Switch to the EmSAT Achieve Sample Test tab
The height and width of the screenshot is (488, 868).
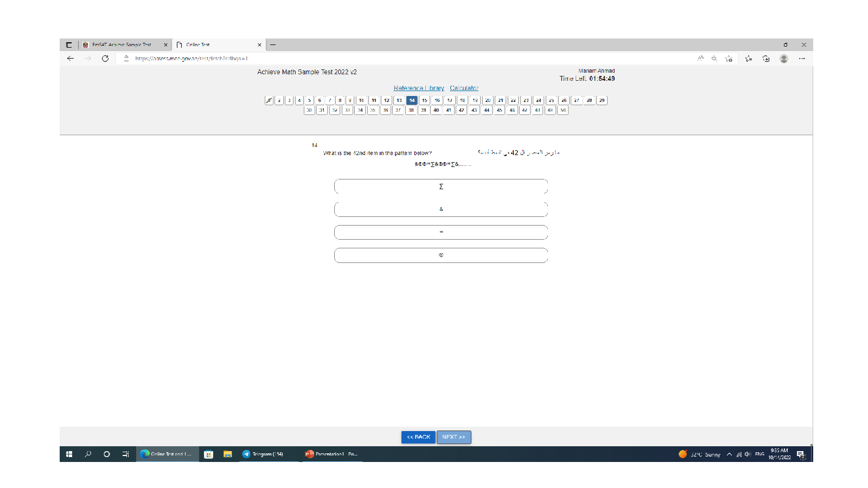[x=122, y=45]
